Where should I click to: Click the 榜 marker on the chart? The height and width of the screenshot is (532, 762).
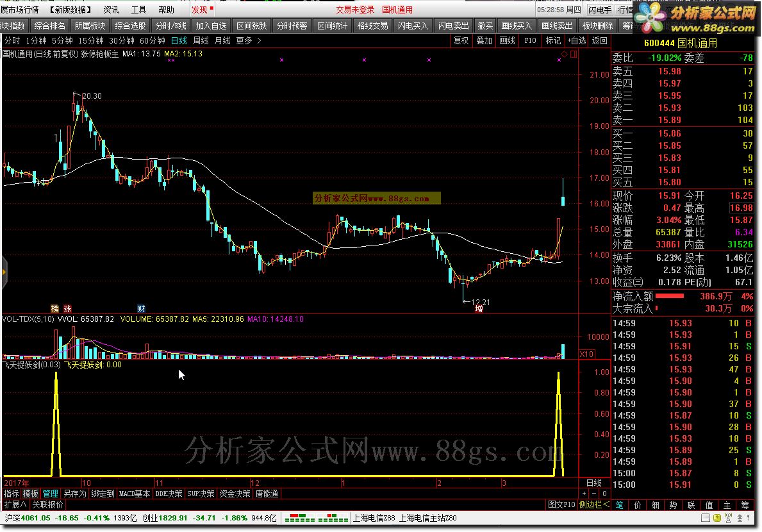pos(55,308)
